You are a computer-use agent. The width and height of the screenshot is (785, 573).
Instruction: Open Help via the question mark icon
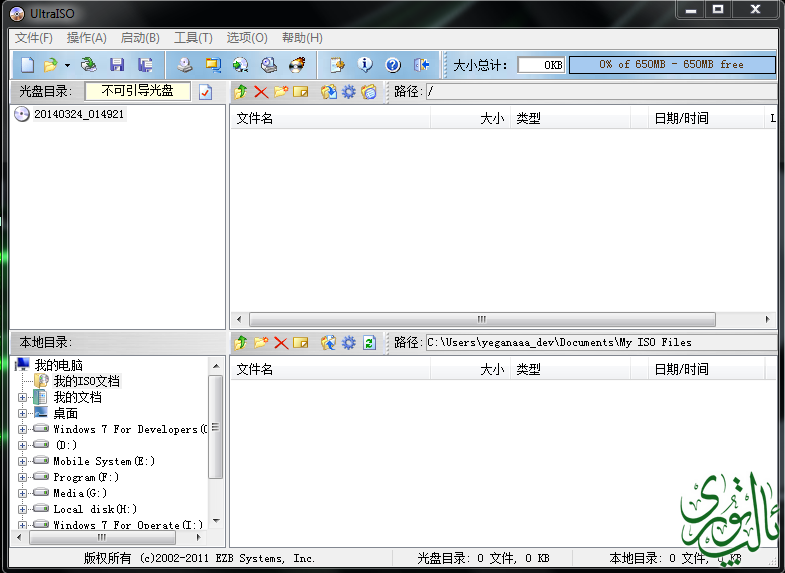[x=393, y=65]
